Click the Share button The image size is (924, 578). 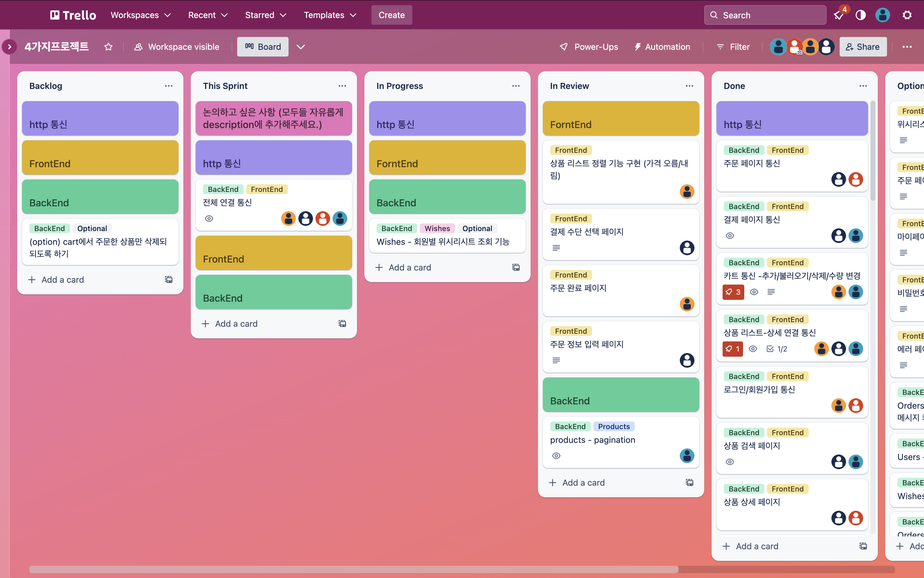pyautogui.click(x=863, y=47)
